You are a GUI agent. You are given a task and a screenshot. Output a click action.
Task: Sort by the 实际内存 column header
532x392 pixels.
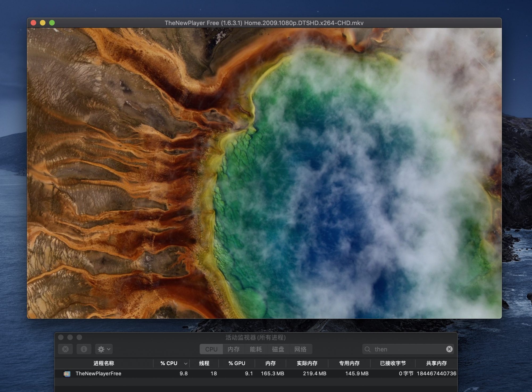(x=307, y=363)
